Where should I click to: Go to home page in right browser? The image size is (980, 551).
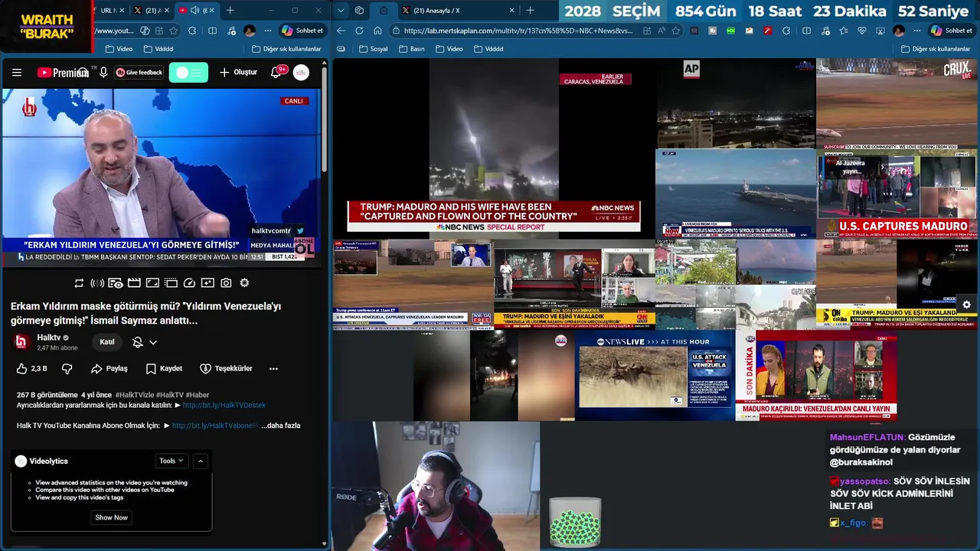(x=377, y=31)
